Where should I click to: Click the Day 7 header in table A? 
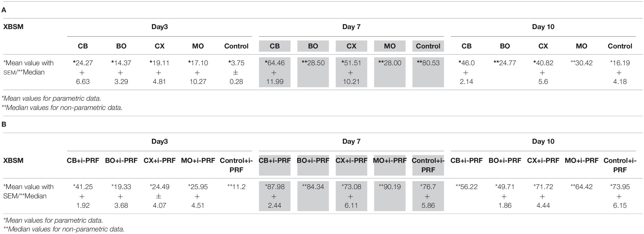[351, 27]
